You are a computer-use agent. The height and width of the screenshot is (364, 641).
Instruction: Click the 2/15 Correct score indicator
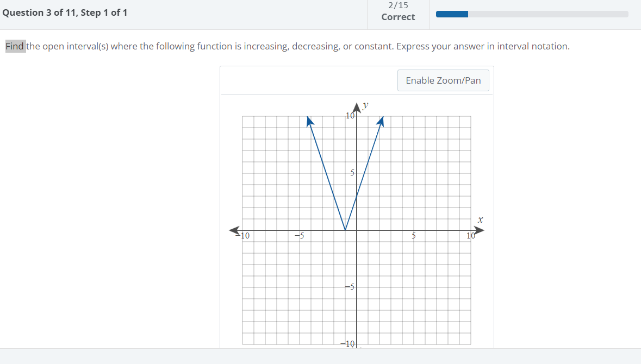point(398,12)
